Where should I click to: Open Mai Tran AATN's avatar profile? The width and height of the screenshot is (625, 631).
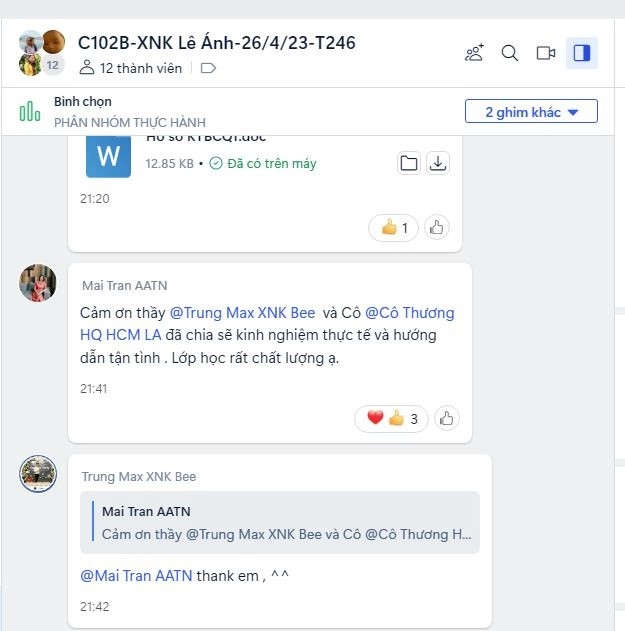tap(38, 283)
